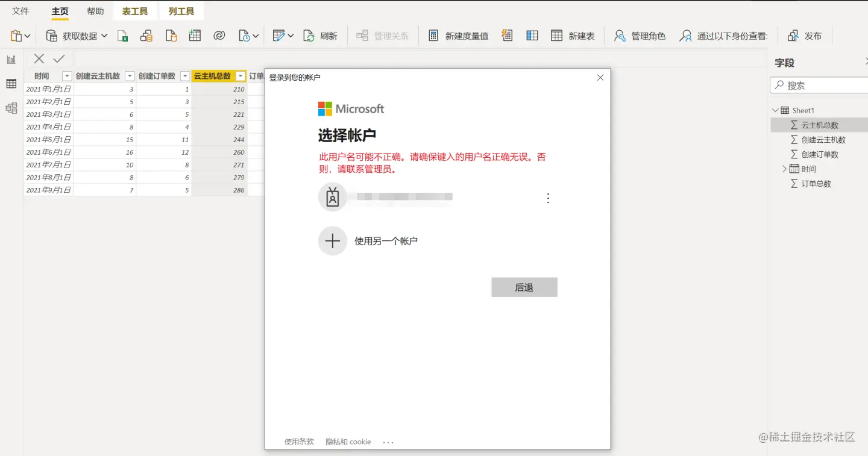Click the 新建表 new table button
Image resolution: width=868 pixels, height=456 pixels.
point(573,36)
